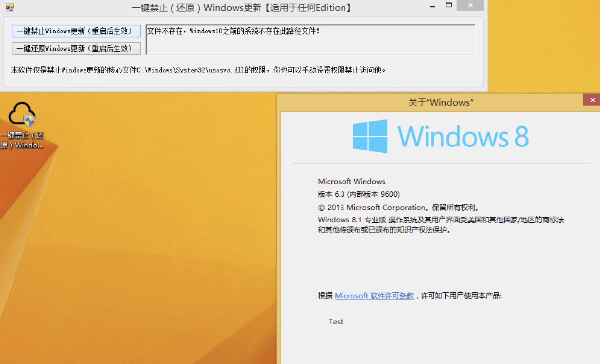Click 一键禁止Windows更新（重启后生效）button
Image resolution: width=600 pixels, height=364 pixels.
76,31
